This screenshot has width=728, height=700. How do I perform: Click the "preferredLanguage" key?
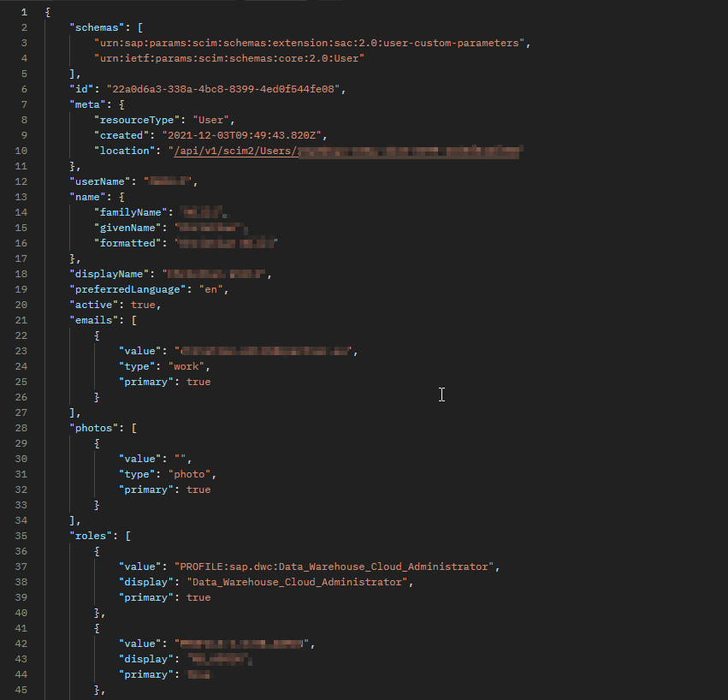(128, 290)
